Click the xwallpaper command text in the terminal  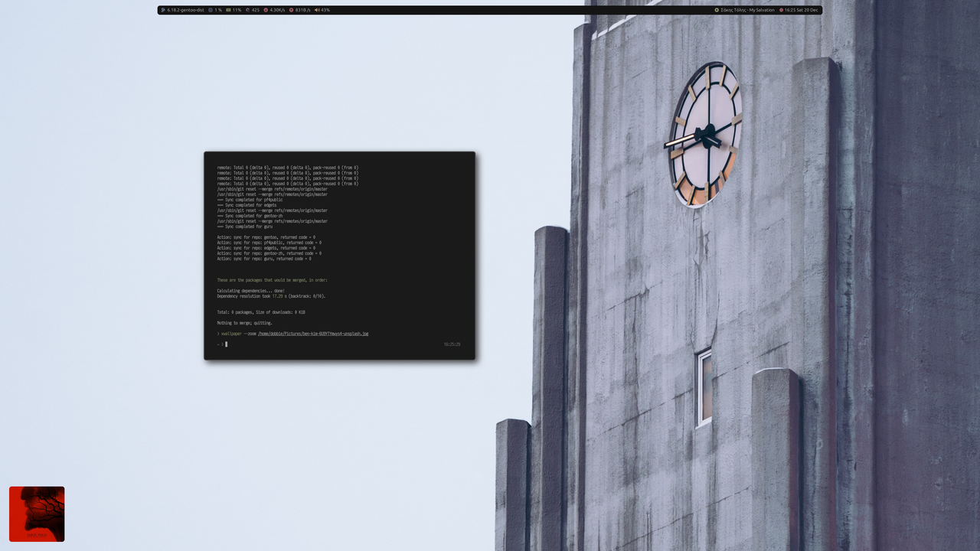pos(230,334)
